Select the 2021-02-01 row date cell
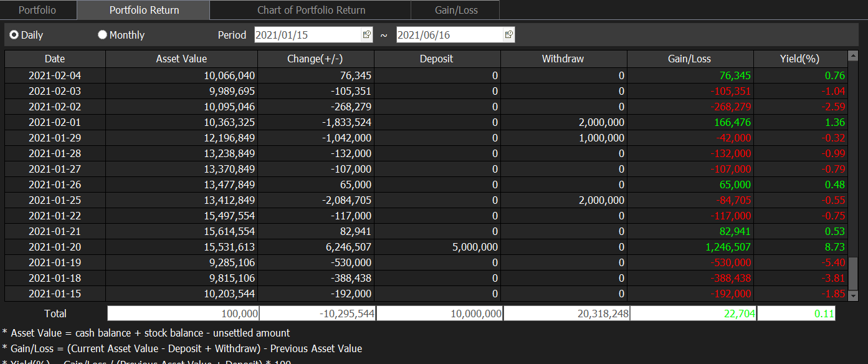This screenshot has width=868, height=364. point(55,122)
